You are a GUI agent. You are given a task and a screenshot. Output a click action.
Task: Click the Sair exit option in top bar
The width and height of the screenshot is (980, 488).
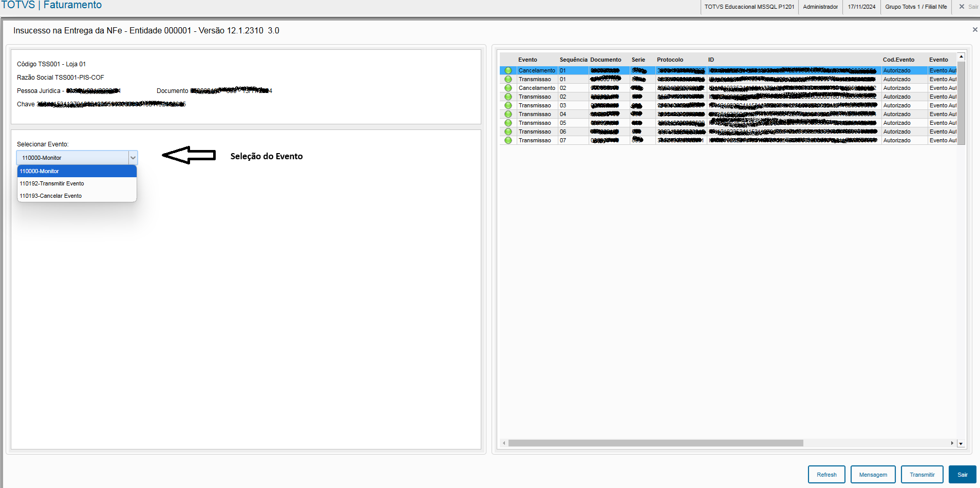click(x=968, y=7)
